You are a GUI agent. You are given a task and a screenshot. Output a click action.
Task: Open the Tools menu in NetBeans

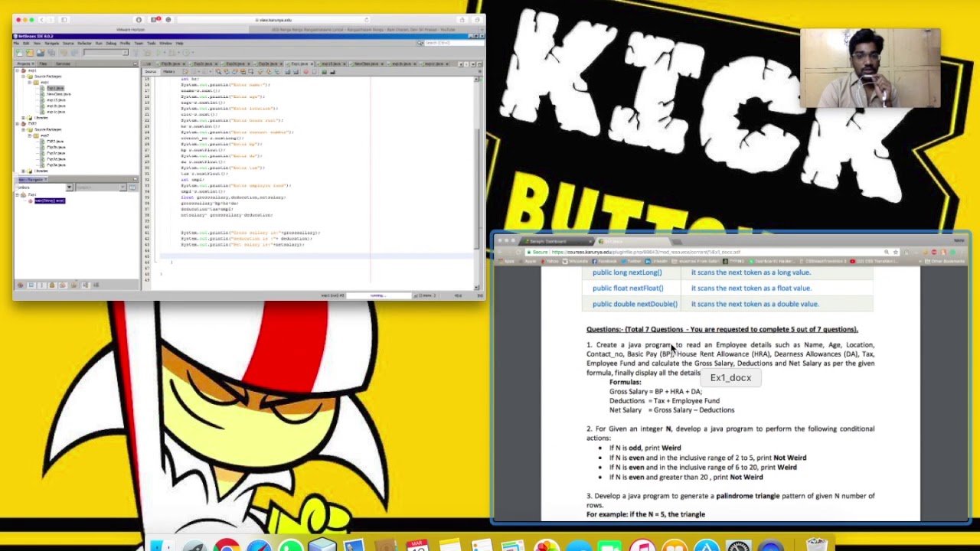point(152,44)
